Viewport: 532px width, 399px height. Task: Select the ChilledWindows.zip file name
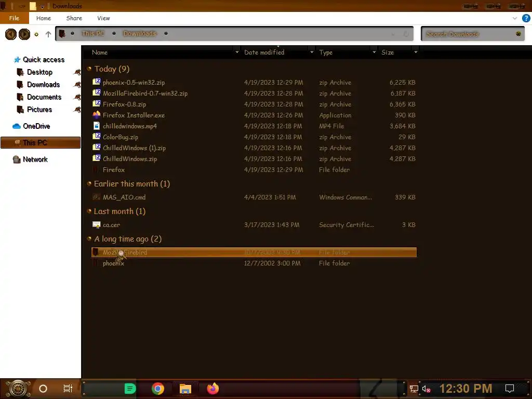[x=130, y=159]
